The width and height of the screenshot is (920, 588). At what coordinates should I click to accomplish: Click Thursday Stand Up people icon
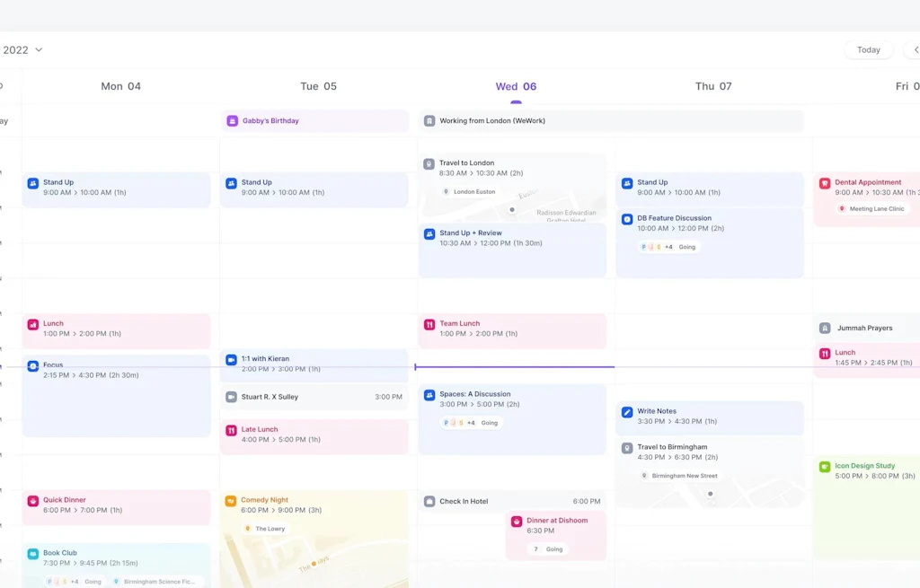tap(627, 183)
